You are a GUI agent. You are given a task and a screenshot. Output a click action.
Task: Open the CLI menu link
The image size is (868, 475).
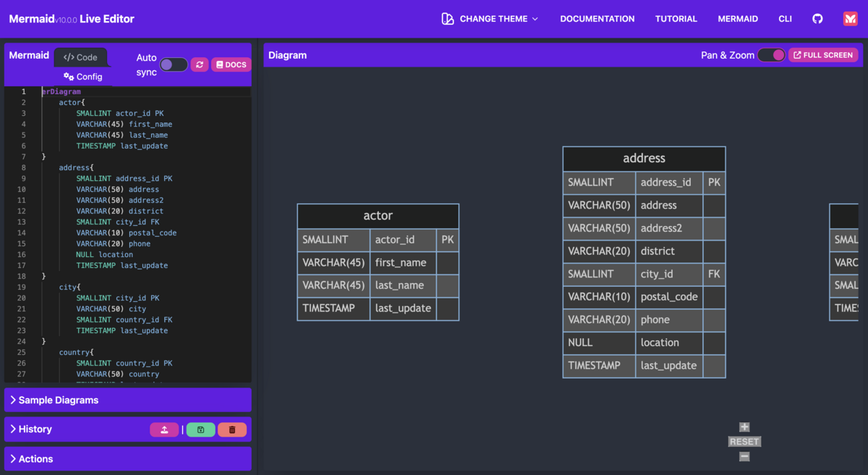pos(785,19)
